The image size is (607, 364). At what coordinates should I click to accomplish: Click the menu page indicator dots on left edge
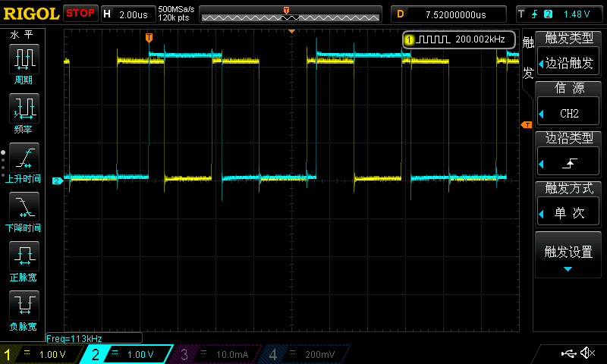point(3,164)
